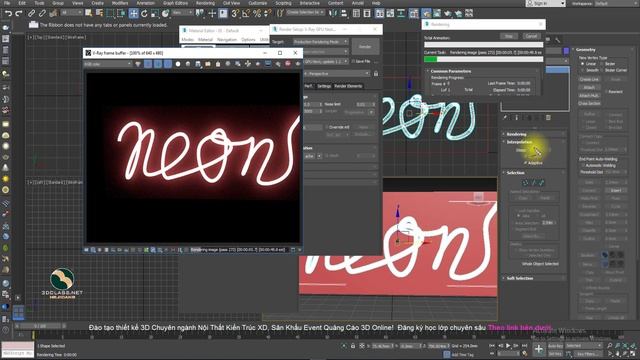The height and width of the screenshot is (360, 640).
Task: Click the Insert button in Geometry rollout
Action: pos(616,191)
